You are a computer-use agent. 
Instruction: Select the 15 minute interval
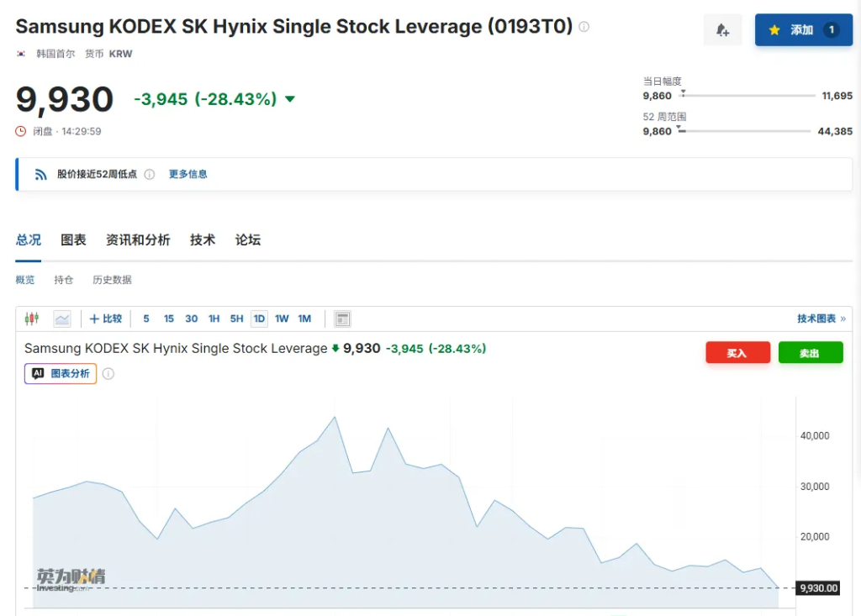coord(168,319)
